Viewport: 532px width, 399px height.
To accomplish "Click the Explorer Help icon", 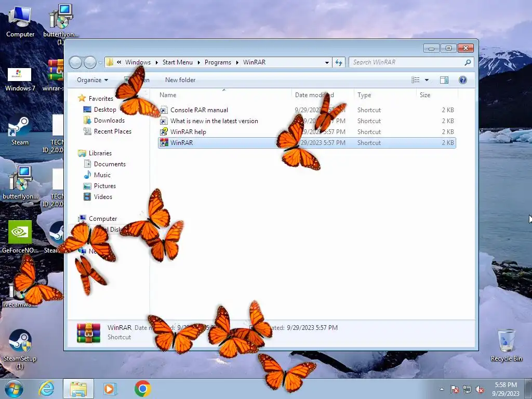I will (x=463, y=80).
